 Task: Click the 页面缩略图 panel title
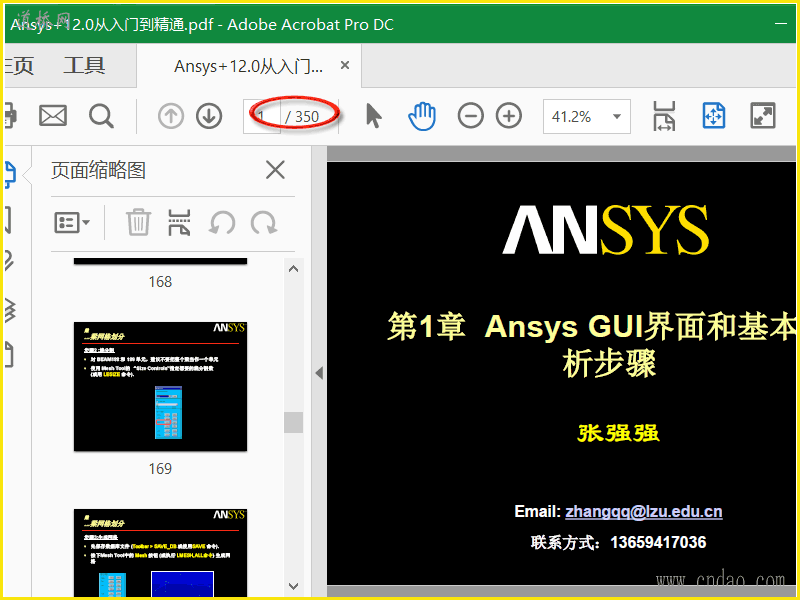point(98,170)
